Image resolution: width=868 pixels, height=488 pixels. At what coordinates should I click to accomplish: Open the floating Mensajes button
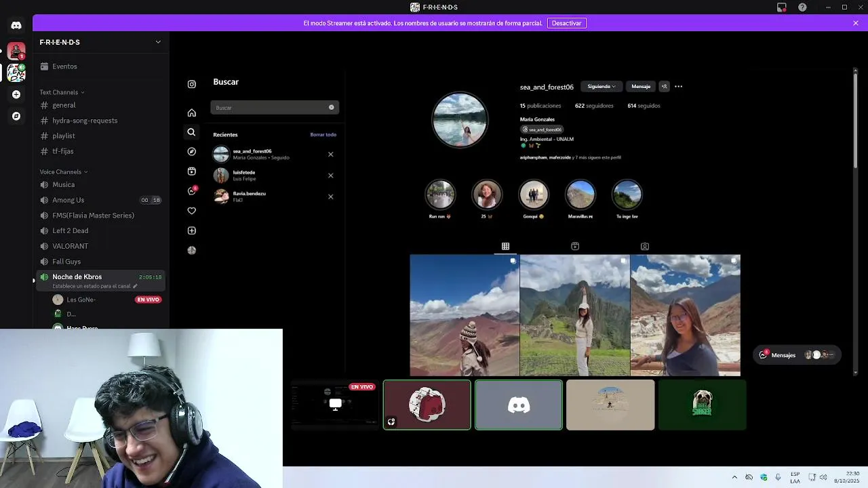tap(797, 354)
